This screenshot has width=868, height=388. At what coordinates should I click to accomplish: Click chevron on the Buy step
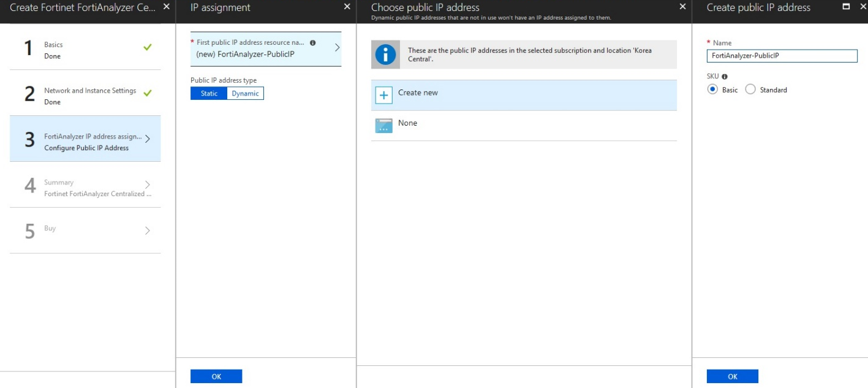click(x=148, y=231)
